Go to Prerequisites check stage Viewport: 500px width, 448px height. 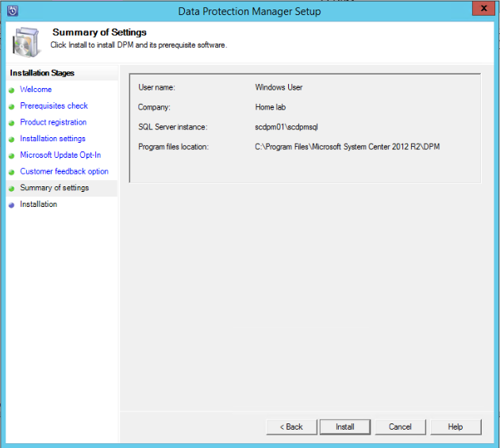click(x=54, y=106)
